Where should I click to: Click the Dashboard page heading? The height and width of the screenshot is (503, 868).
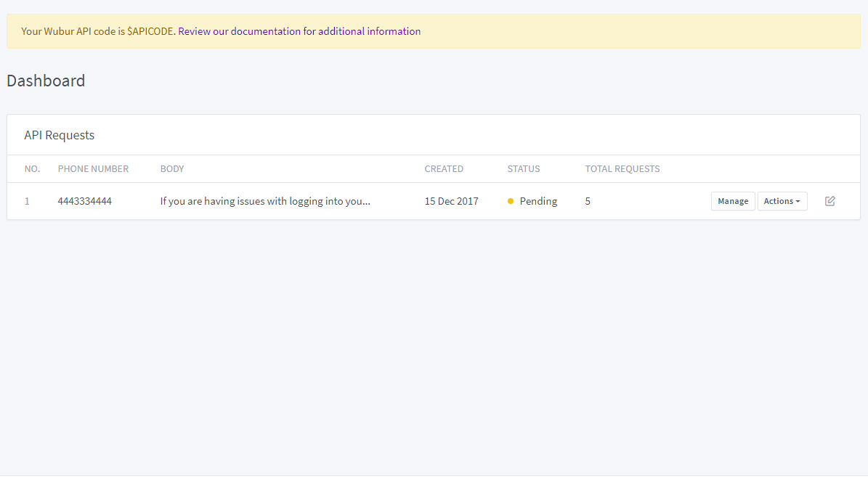coord(46,81)
